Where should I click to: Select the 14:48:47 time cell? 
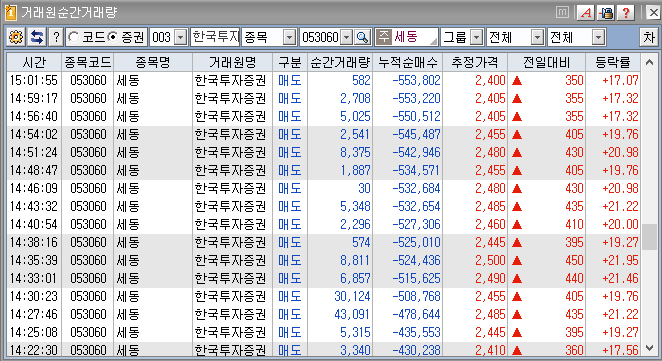click(34, 170)
